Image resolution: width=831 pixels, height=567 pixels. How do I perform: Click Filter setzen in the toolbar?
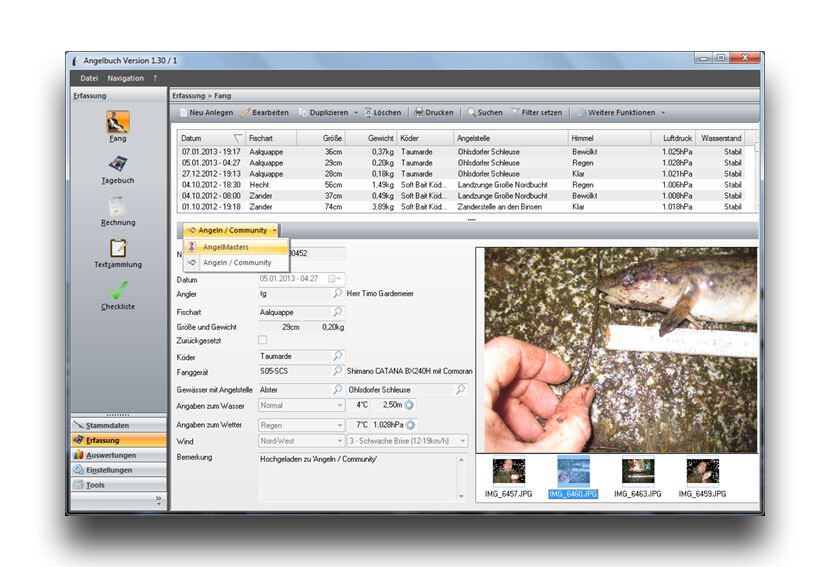coord(537,112)
